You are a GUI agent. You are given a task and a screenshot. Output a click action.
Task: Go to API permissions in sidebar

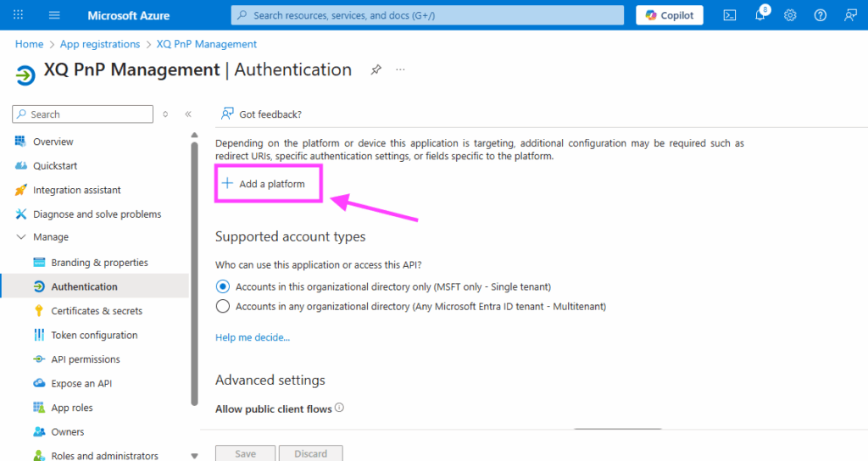(x=85, y=359)
